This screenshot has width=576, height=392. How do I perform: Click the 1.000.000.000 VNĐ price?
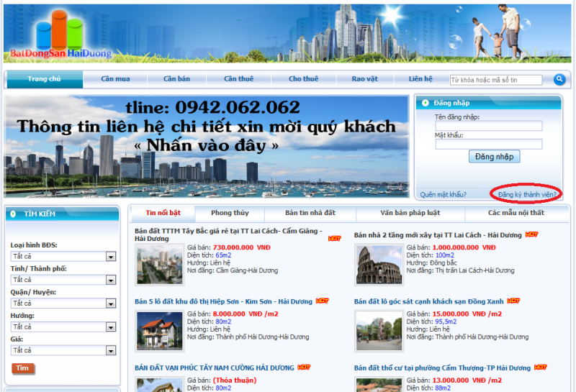[x=464, y=247]
